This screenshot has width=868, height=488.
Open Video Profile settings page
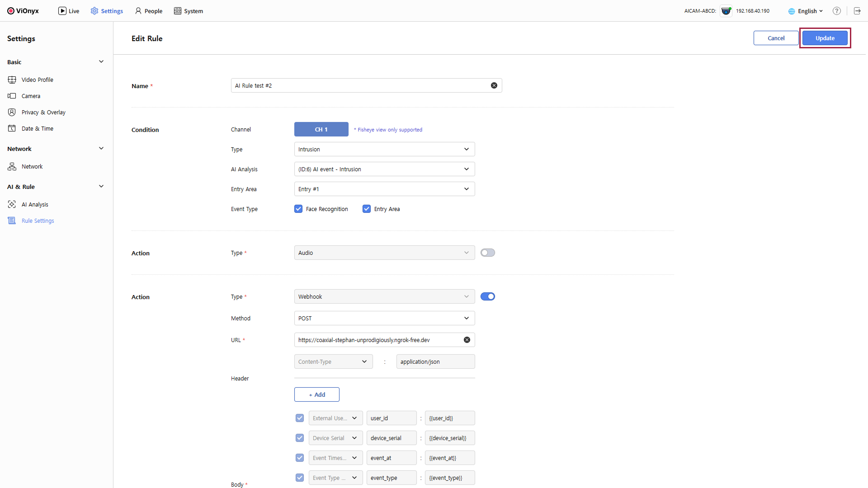37,80
